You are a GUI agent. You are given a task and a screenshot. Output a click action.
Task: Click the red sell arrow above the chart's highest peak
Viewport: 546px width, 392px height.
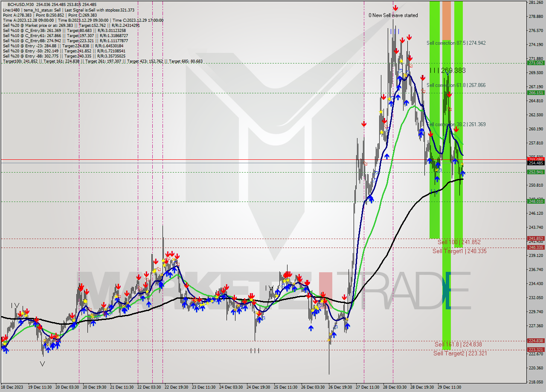tap(395, 8)
